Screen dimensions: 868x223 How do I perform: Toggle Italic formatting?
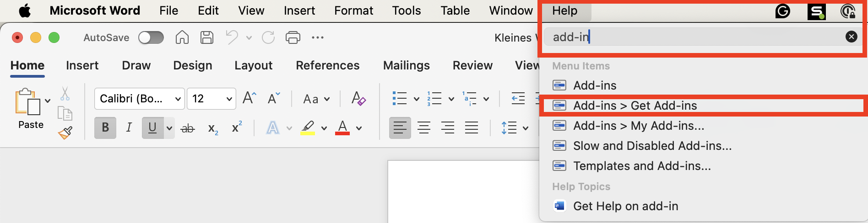[129, 128]
